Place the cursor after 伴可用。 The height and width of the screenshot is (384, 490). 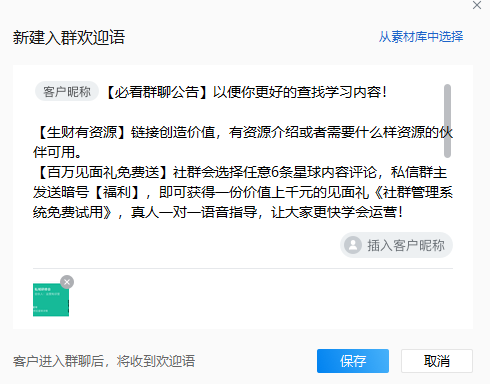click(82, 152)
